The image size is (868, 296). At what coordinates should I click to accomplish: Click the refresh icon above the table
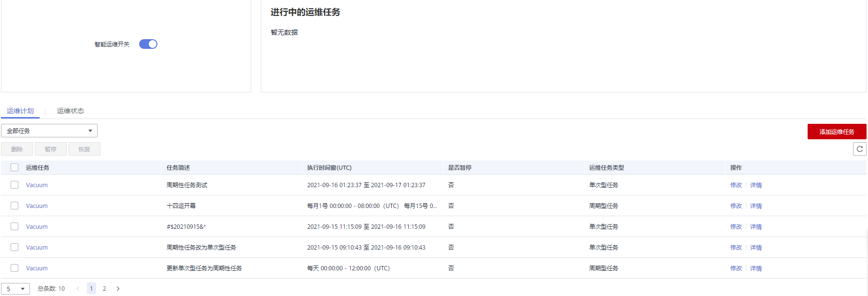click(x=859, y=149)
